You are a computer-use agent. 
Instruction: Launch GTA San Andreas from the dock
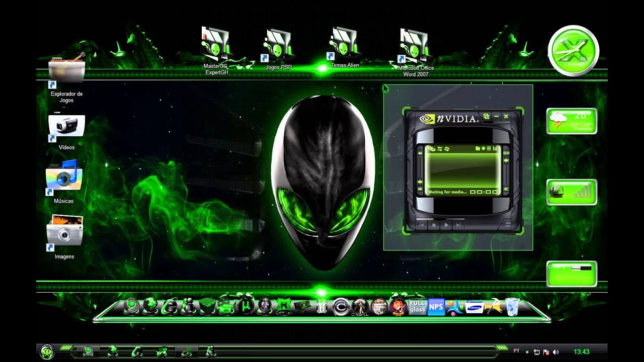tap(379, 306)
